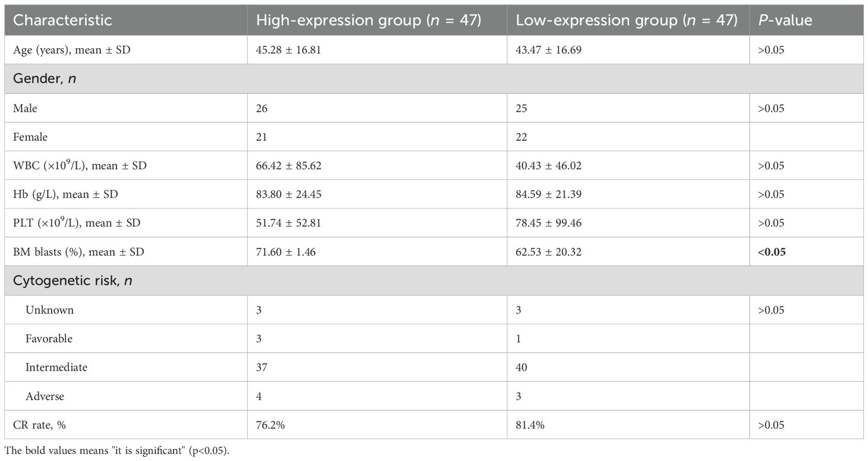Select the BM blasts value 71.60 ± 1.46

286,251
